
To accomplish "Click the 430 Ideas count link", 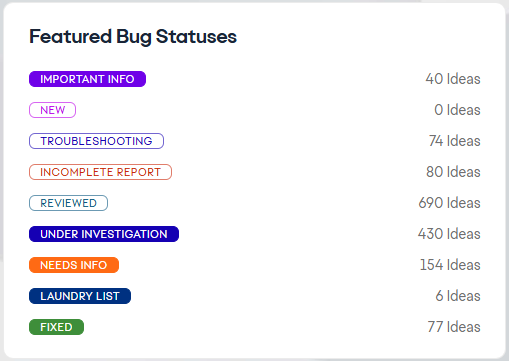I will tap(449, 234).
